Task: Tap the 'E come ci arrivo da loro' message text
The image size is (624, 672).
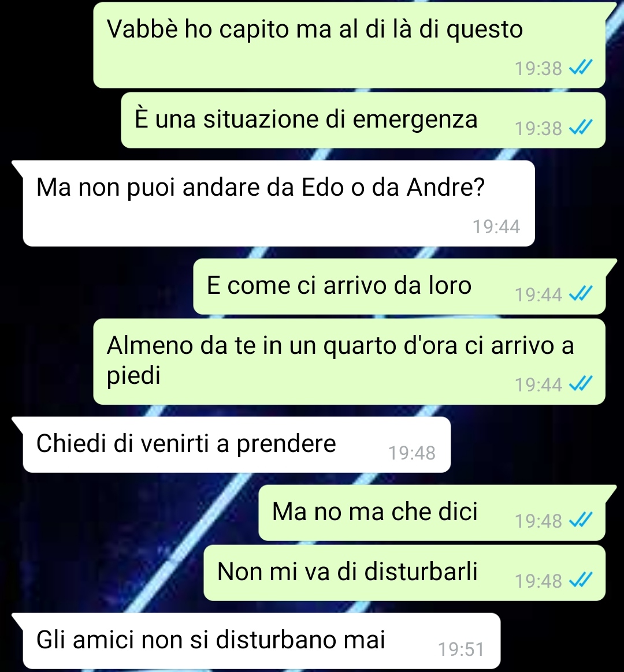Action: point(339,285)
